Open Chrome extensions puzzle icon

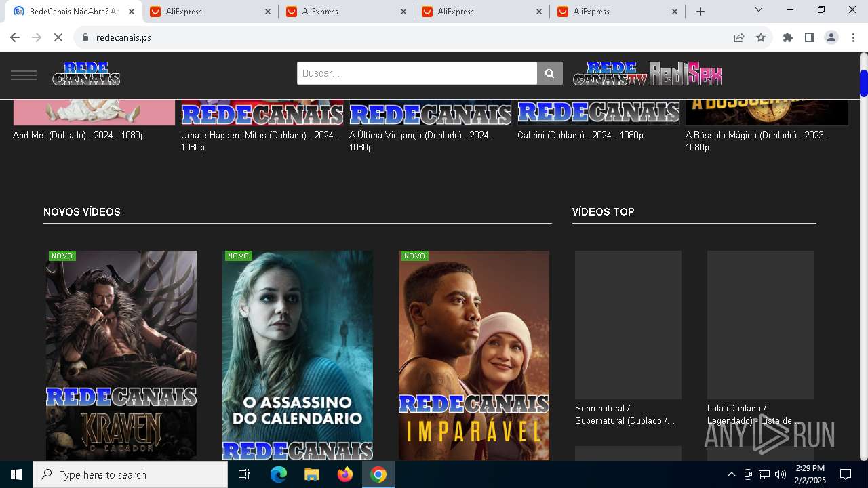click(788, 37)
